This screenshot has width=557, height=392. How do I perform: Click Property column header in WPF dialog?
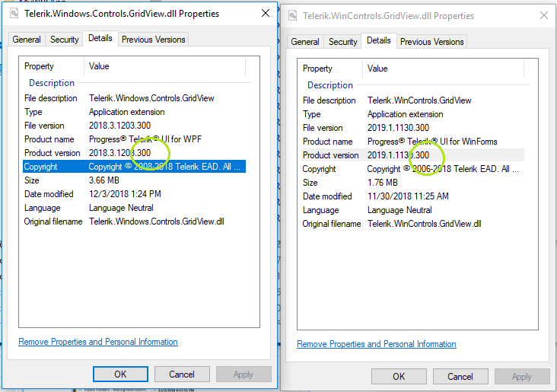click(52, 66)
